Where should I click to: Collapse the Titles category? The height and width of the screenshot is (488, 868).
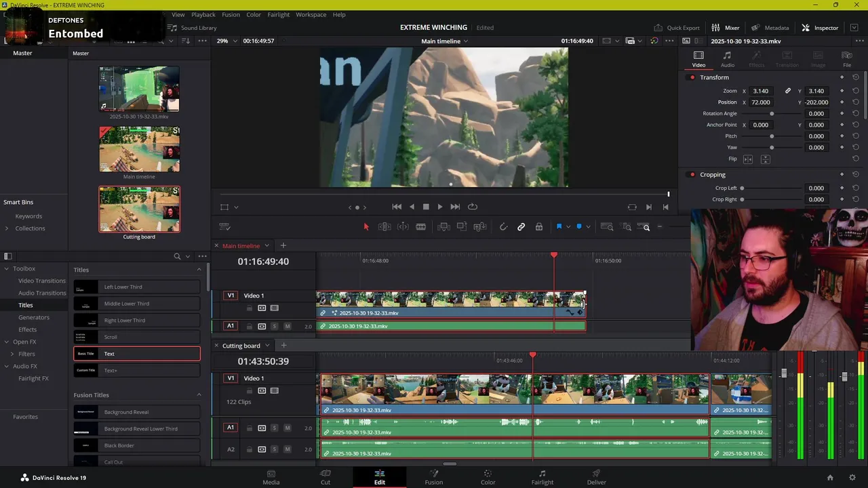199,270
